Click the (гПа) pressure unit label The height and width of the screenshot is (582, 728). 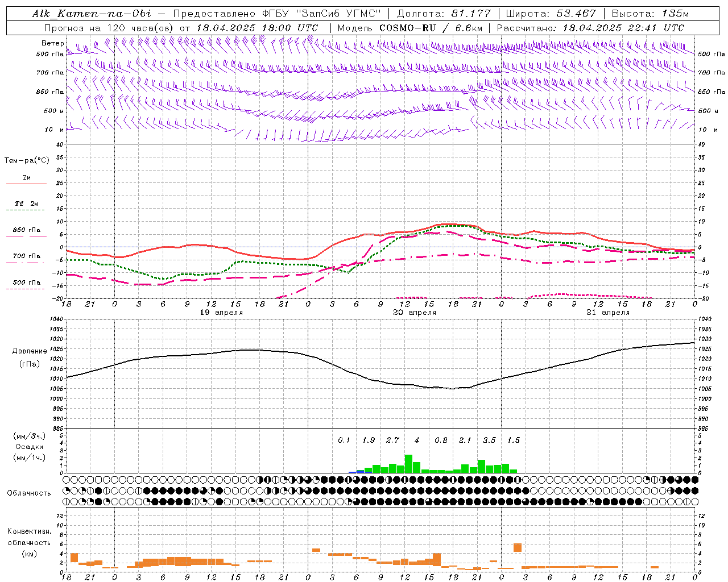[x=30, y=364]
